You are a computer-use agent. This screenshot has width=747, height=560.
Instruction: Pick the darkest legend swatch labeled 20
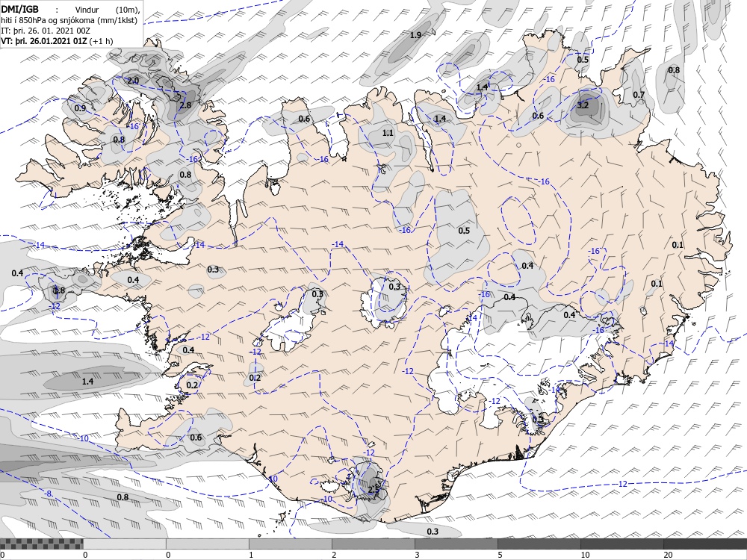click(x=705, y=544)
